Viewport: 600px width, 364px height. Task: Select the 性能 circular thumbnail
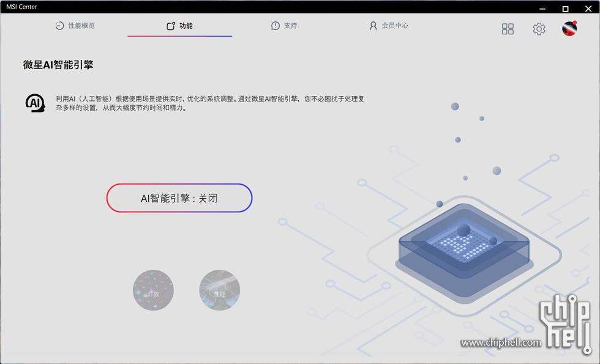(220, 290)
